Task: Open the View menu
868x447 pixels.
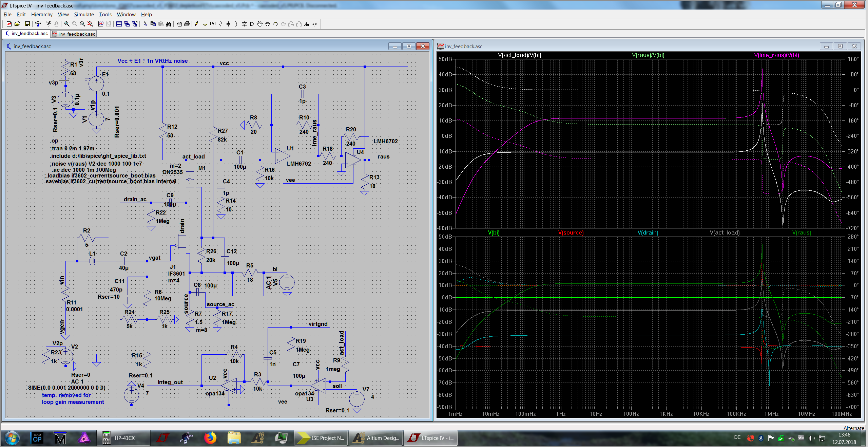Action: coord(63,15)
